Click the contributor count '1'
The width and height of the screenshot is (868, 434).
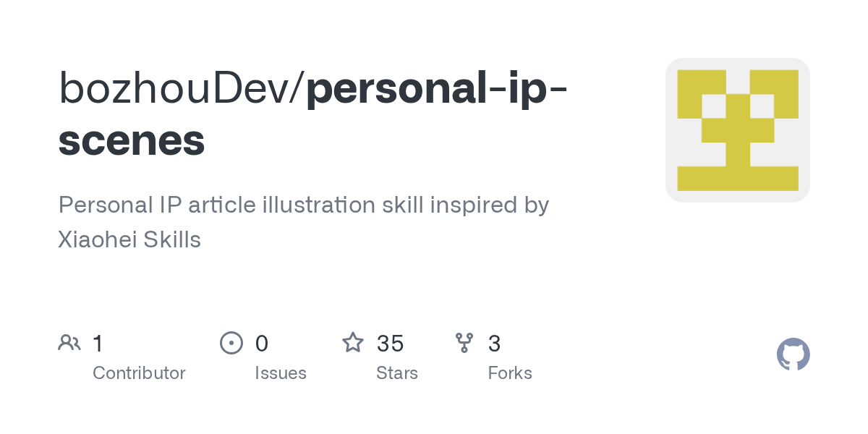pyautogui.click(x=98, y=344)
